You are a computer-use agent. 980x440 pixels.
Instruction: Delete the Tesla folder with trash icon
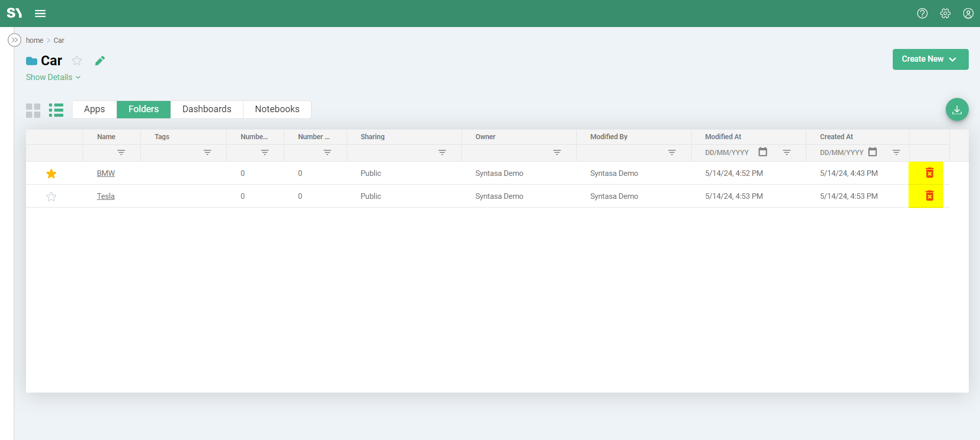pyautogui.click(x=929, y=196)
